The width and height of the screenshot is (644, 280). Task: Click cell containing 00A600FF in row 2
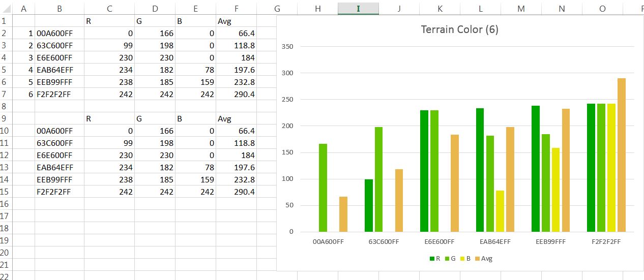coord(60,33)
